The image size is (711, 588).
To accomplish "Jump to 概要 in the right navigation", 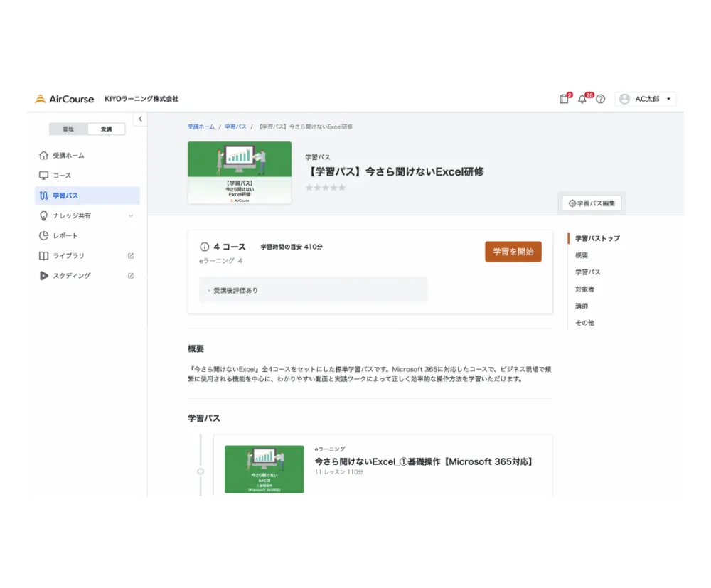I will pos(582,255).
